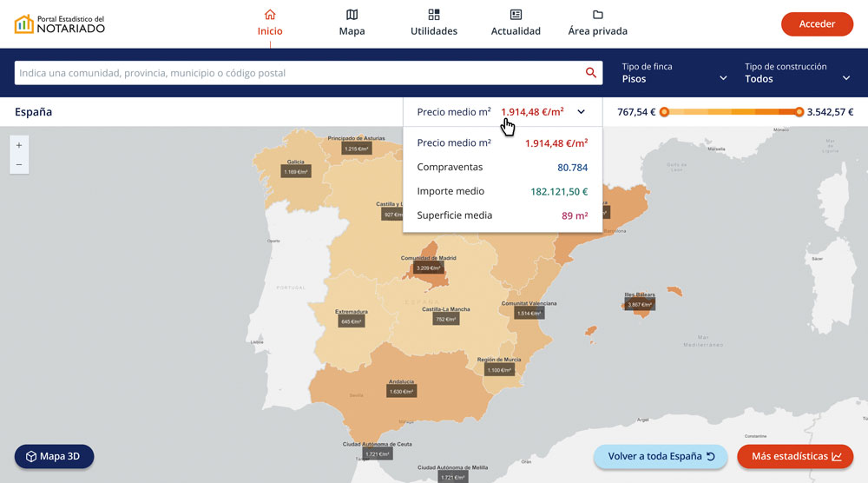Image resolution: width=868 pixels, height=483 pixels.
Task: Collapse the Precio medio m² selector
Action: [x=581, y=112]
